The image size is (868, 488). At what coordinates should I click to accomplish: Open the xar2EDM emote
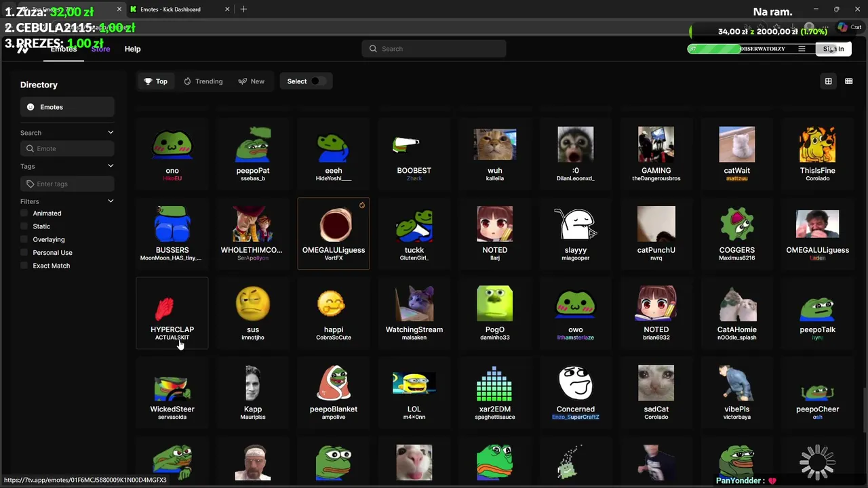pyautogui.click(x=495, y=392)
